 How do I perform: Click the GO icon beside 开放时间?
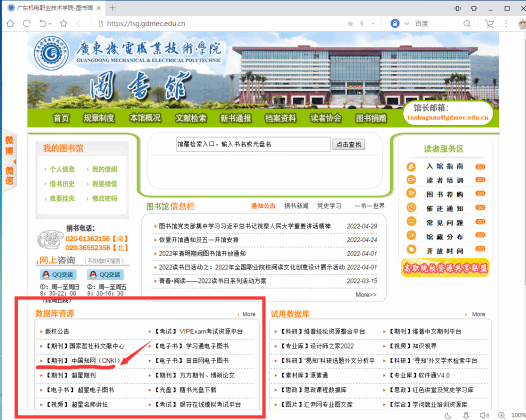(x=480, y=249)
